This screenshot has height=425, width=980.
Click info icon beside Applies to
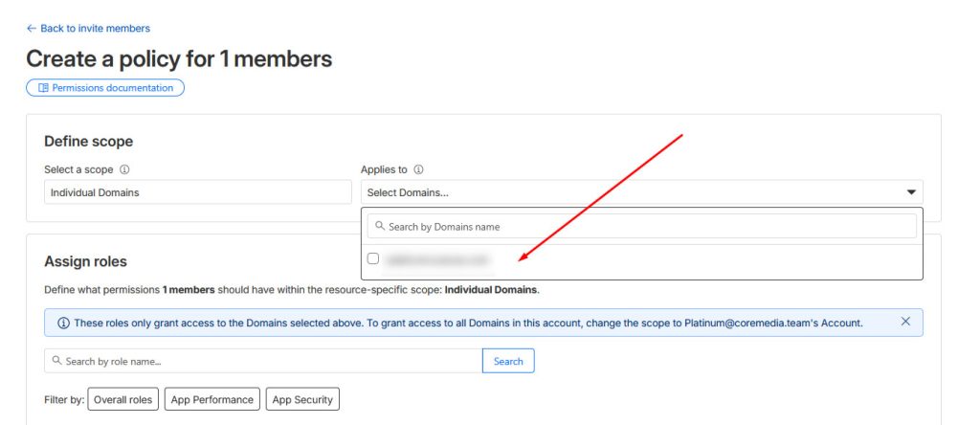coord(418,169)
